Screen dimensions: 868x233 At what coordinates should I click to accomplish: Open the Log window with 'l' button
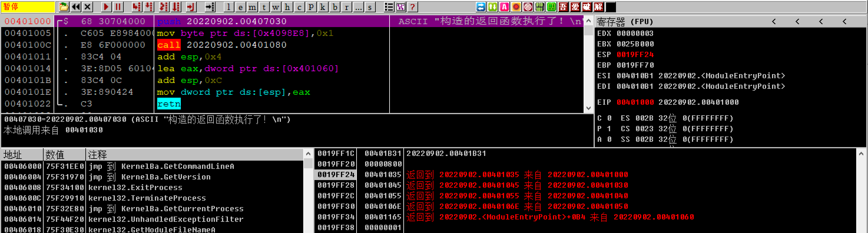tap(228, 7)
